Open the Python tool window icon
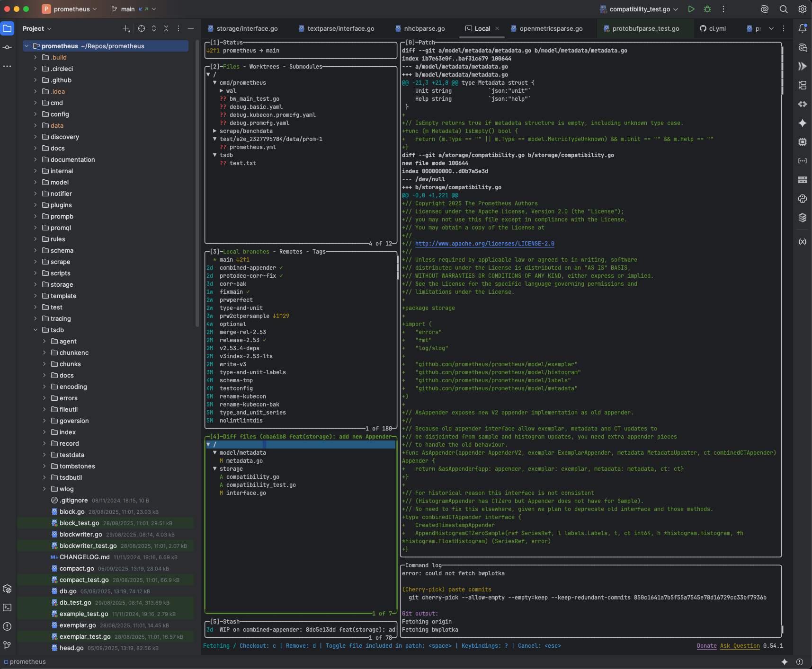 click(x=802, y=199)
